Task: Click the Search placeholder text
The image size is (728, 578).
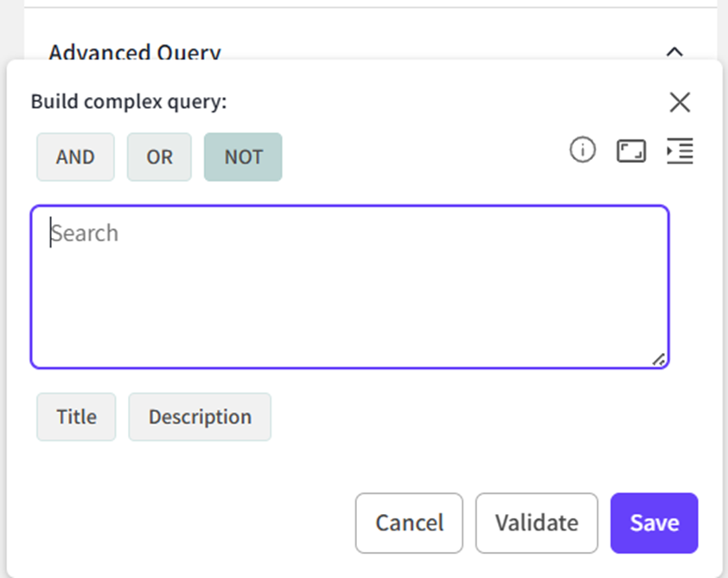Action: pyautogui.click(x=85, y=234)
